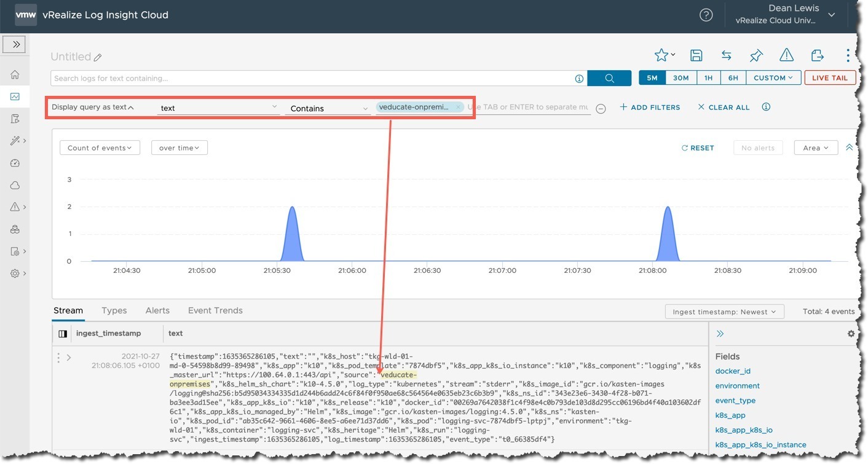Run search with magnifier button
This screenshot has height=464, width=868.
[609, 78]
